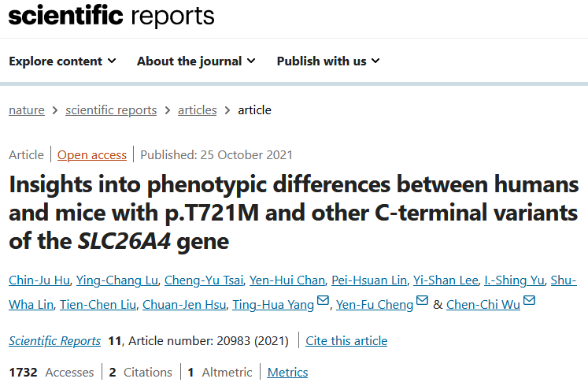
Task: Open the Metrics link
Action: [x=287, y=372]
